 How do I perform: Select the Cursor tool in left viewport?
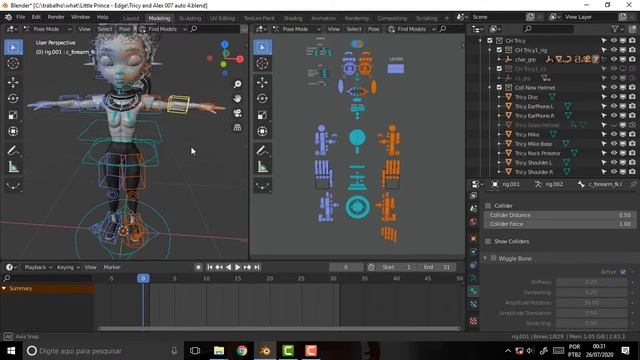coord(13,64)
